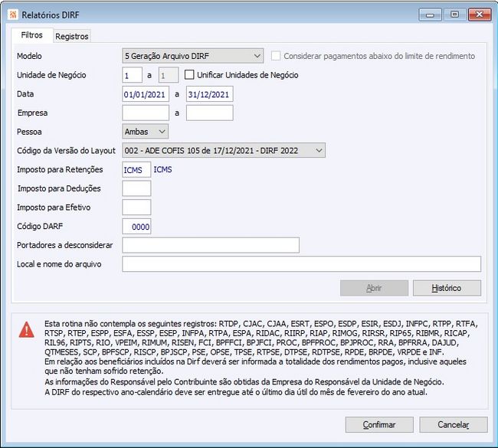Image resolution: width=498 pixels, height=448 pixels.
Task: Click Portadores a desconsiderar input field
Action: tap(211, 245)
